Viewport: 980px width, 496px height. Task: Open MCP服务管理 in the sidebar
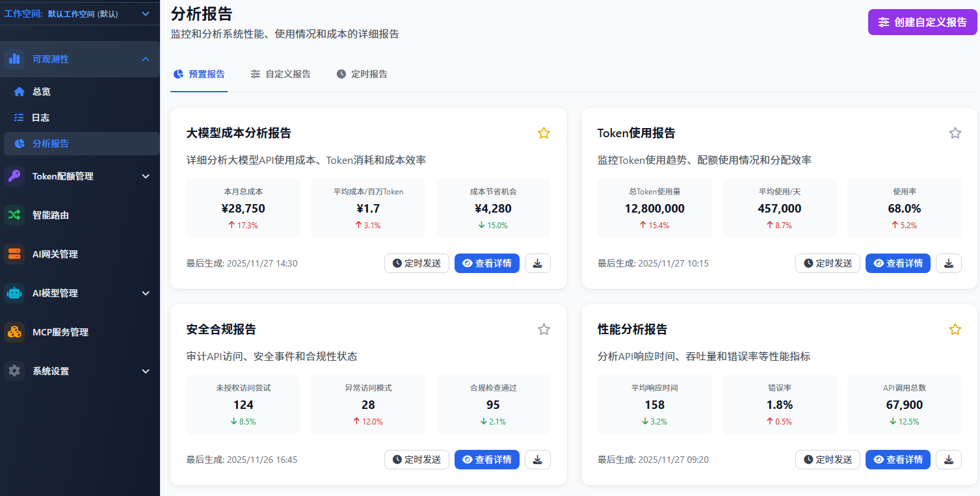tap(80, 332)
